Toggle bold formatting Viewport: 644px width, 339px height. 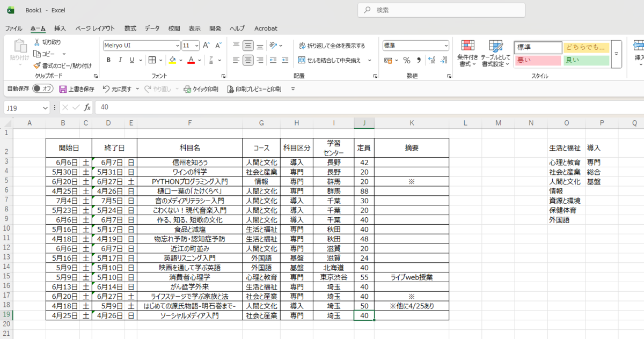pos(108,60)
